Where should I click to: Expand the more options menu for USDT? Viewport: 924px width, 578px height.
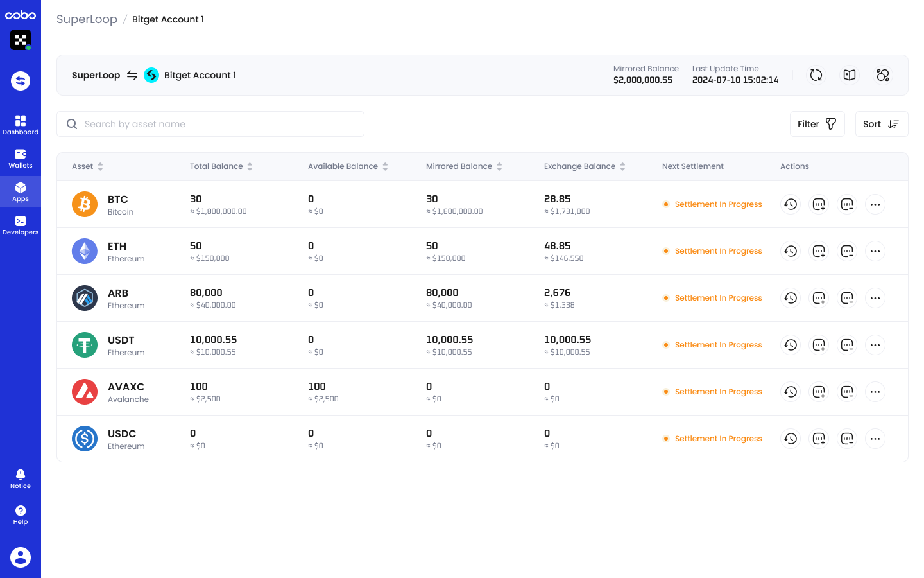click(x=875, y=345)
